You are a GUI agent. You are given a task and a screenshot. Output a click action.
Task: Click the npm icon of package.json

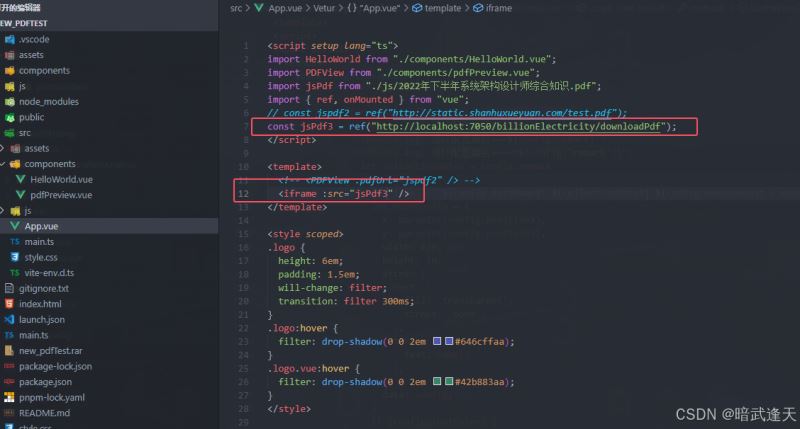(9, 382)
